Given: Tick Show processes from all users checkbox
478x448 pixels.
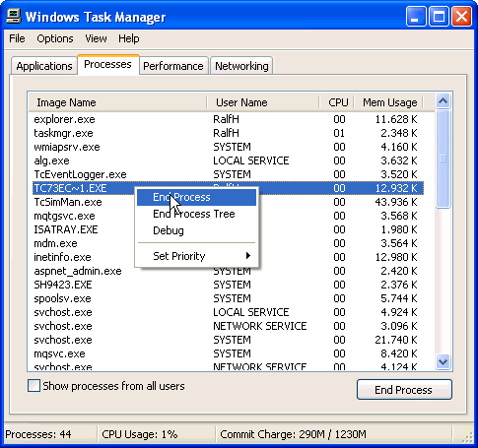Looking at the screenshot, I should pyautogui.click(x=34, y=386).
